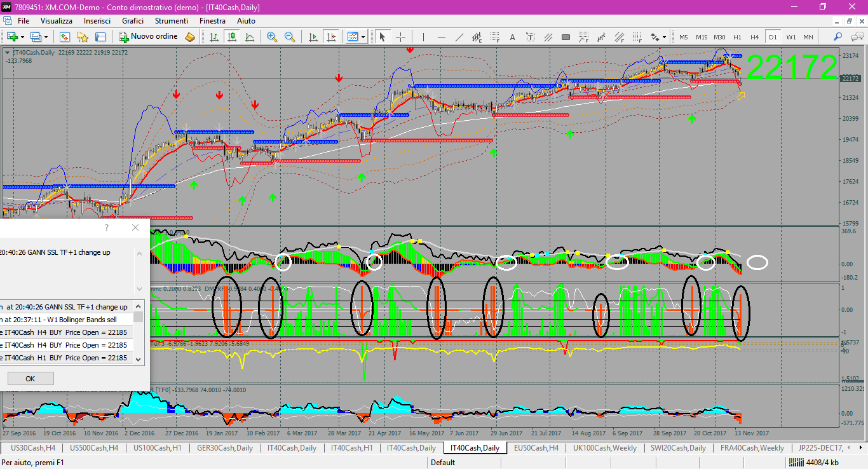This screenshot has width=868, height=469.
Task: Expand the Templates dropdown arrow
Action: click(363, 37)
